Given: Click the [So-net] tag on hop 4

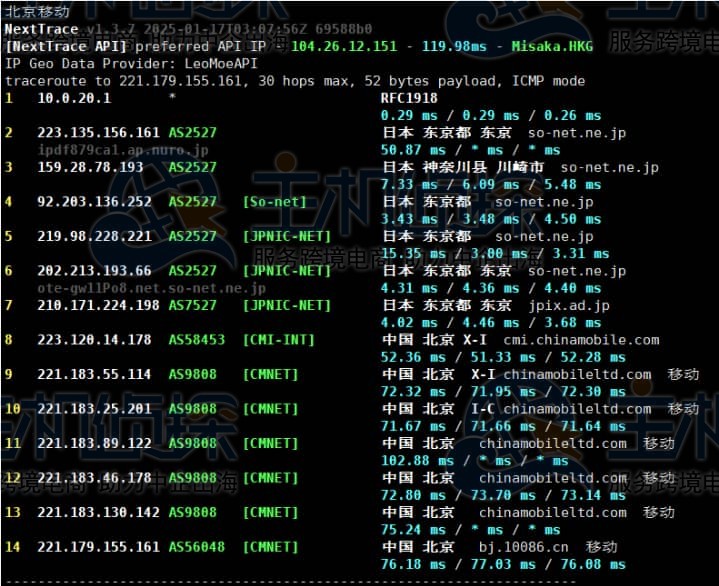Looking at the screenshot, I should (x=274, y=202).
